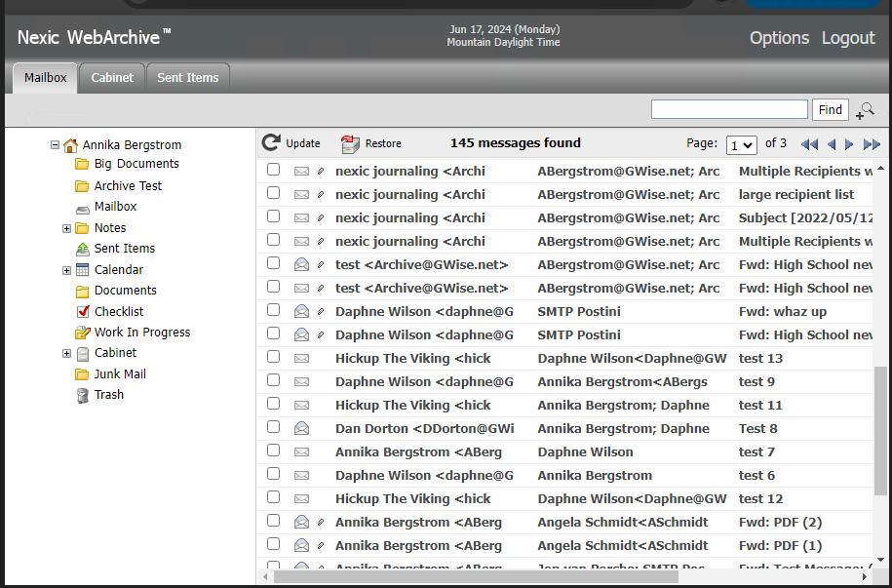Click attachment paperclip on Fwd: whaz up

321,311
